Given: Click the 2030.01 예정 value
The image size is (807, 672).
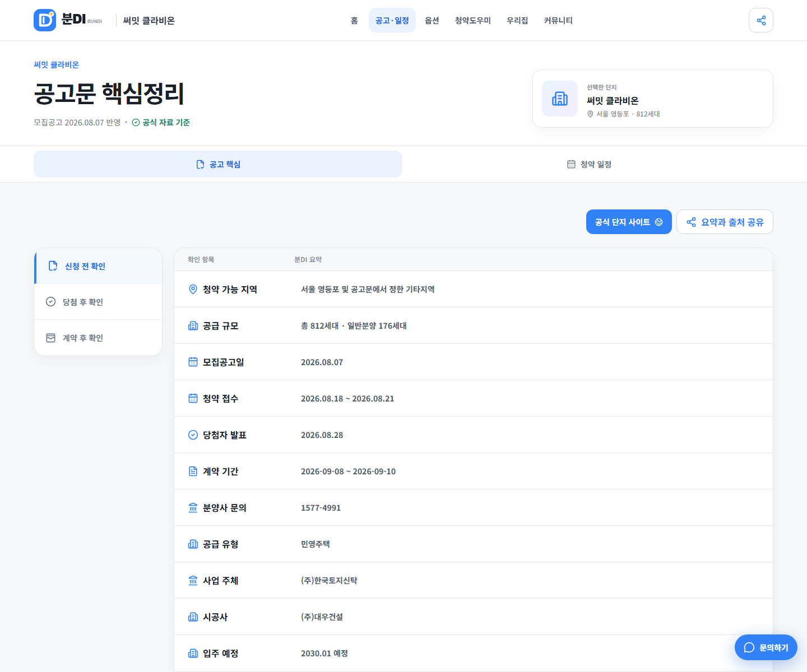Looking at the screenshot, I should 324,654.
